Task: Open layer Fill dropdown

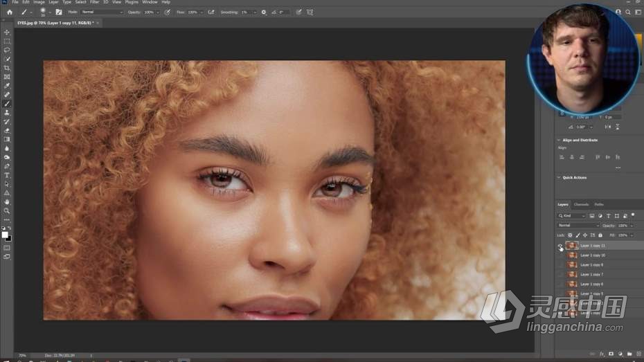Action: tap(632, 235)
